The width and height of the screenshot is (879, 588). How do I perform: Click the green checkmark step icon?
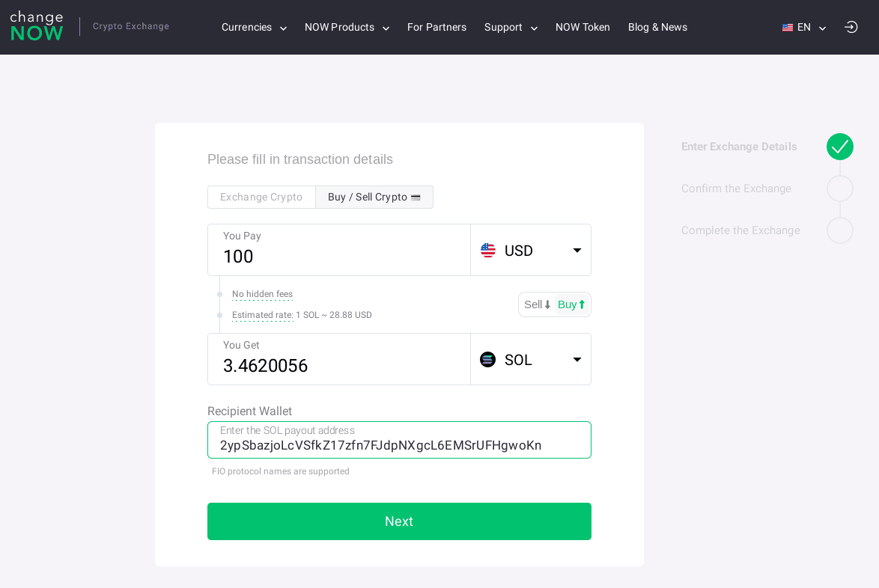click(x=840, y=147)
